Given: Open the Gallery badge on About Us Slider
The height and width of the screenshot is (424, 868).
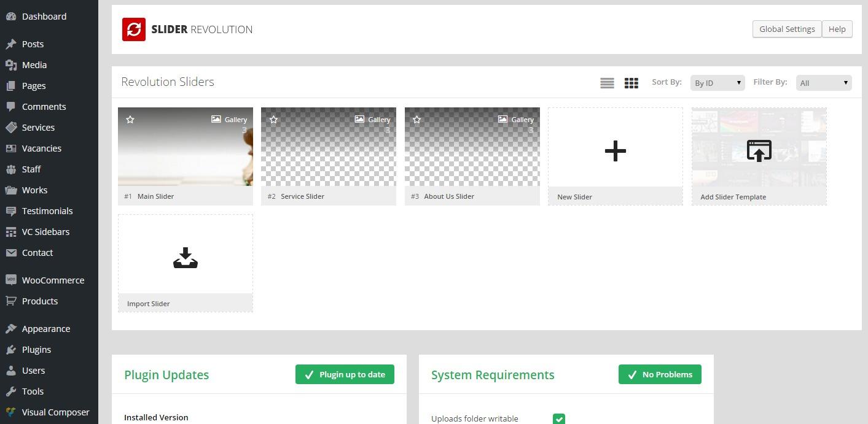Looking at the screenshot, I should tap(516, 120).
